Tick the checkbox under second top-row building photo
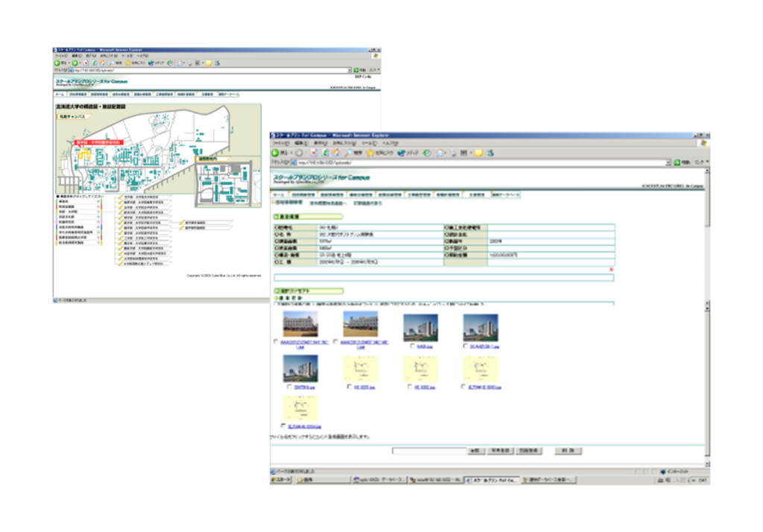The height and width of the screenshot is (532, 763). 336,342
